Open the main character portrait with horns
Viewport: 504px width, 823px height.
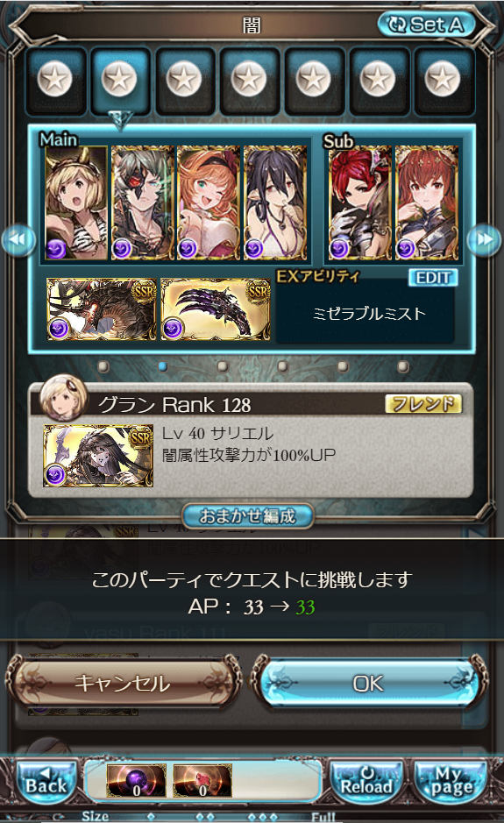coord(76,203)
